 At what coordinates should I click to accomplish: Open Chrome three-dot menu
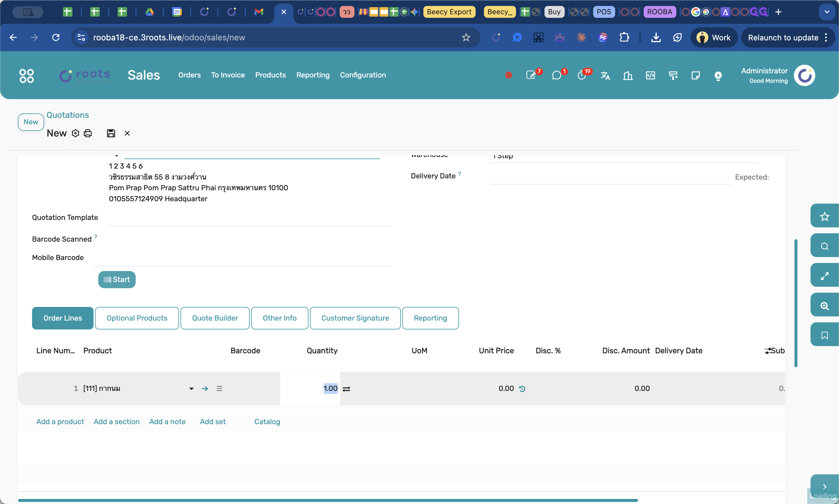coord(826,38)
